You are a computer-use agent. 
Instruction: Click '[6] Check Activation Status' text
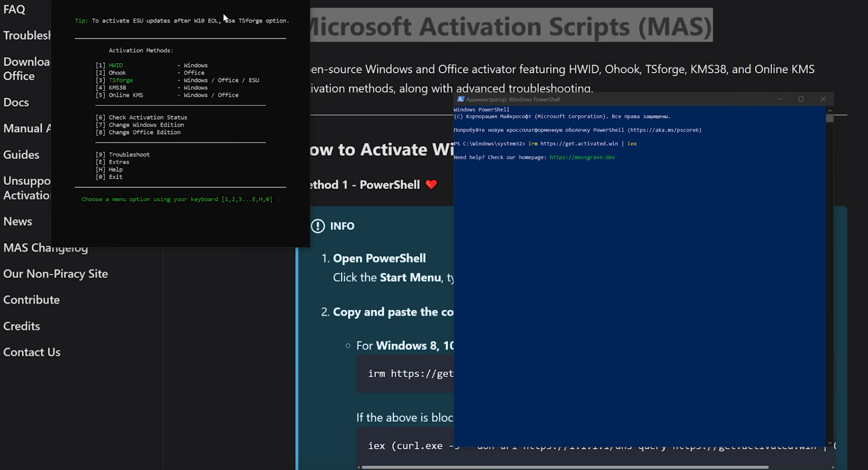click(141, 118)
